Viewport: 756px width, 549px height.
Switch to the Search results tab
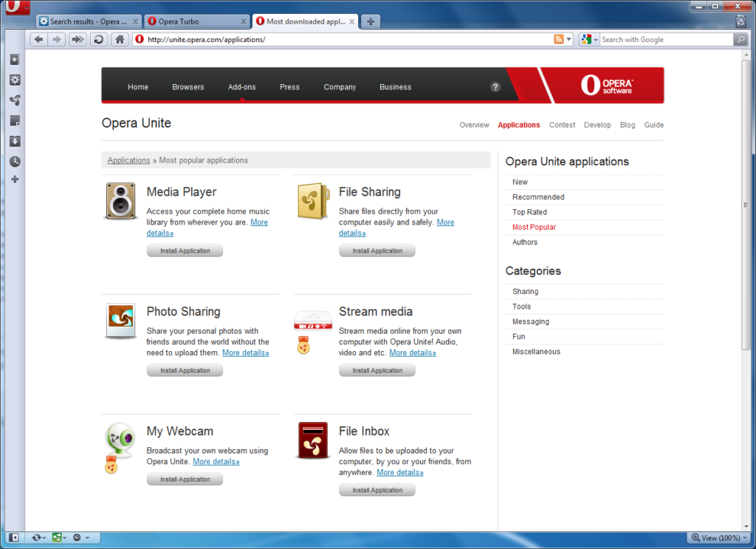[88, 21]
